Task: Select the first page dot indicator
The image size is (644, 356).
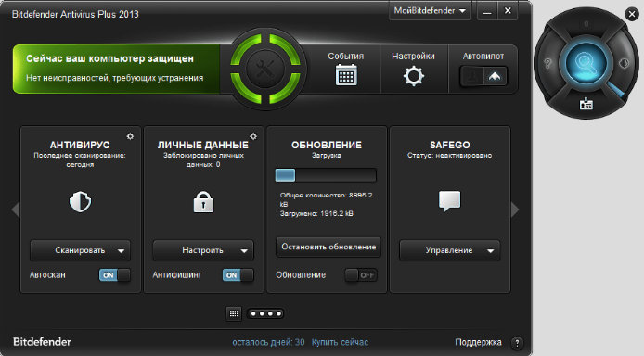Action: click(x=253, y=313)
